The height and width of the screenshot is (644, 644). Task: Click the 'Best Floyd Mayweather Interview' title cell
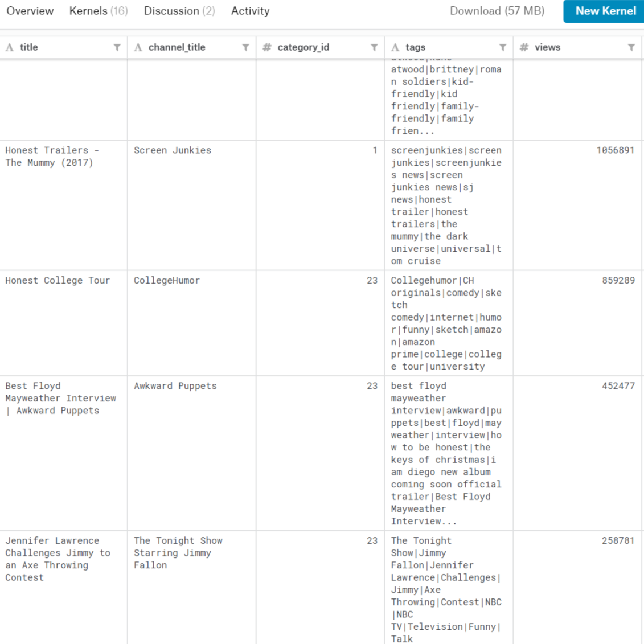(64, 453)
